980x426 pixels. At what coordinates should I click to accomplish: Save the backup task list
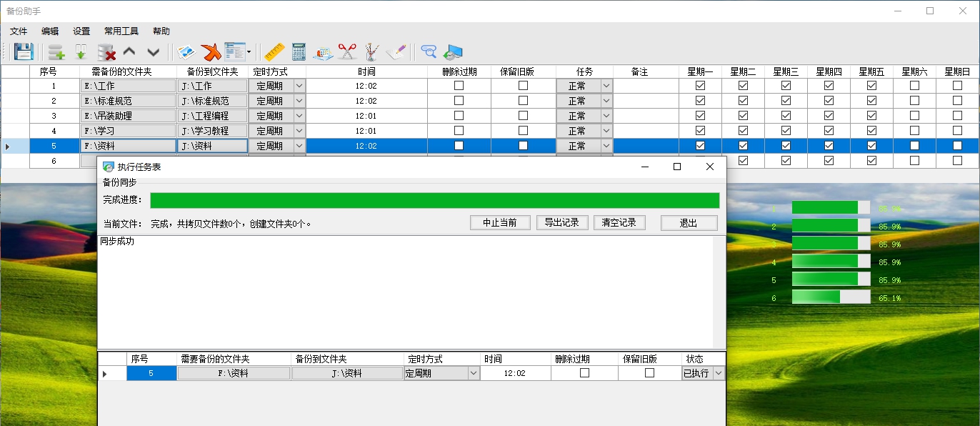(25, 51)
